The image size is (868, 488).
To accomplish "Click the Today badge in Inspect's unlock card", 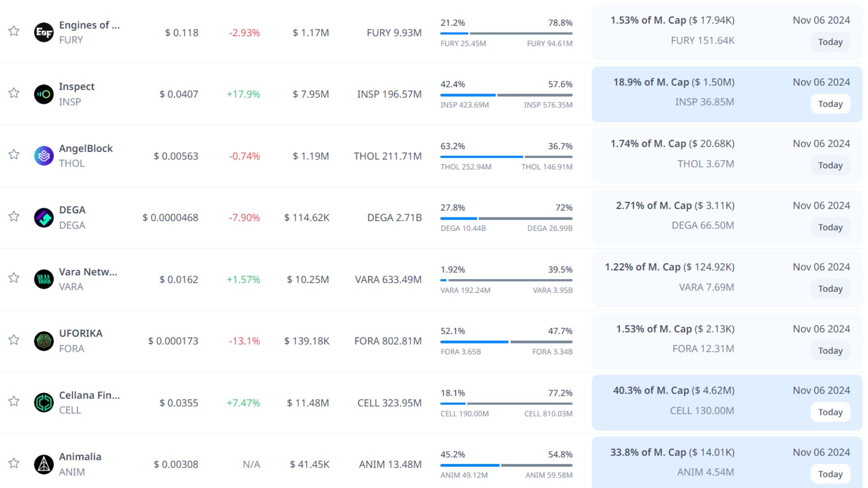I will pyautogui.click(x=830, y=104).
